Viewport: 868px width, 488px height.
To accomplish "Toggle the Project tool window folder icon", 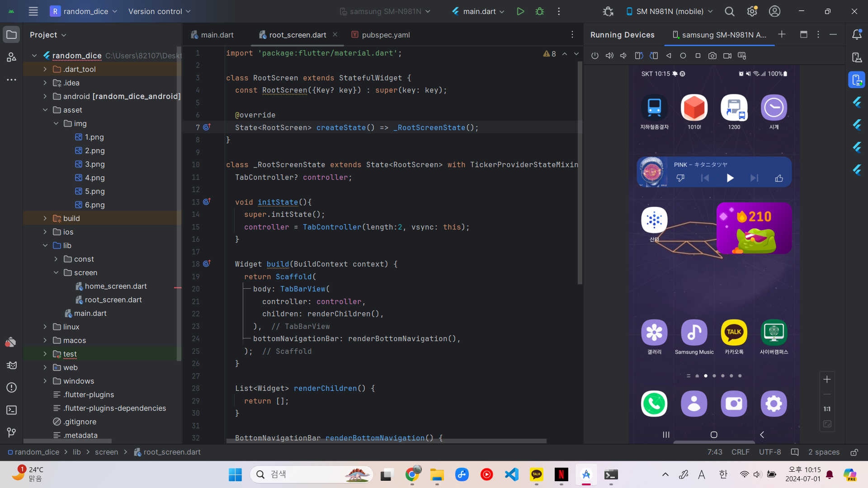I will [12, 35].
